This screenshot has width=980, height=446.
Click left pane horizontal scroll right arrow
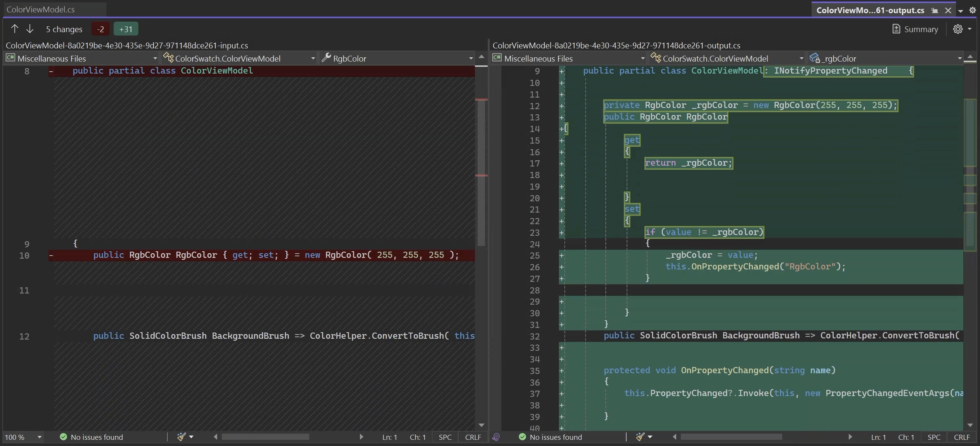tap(362, 437)
